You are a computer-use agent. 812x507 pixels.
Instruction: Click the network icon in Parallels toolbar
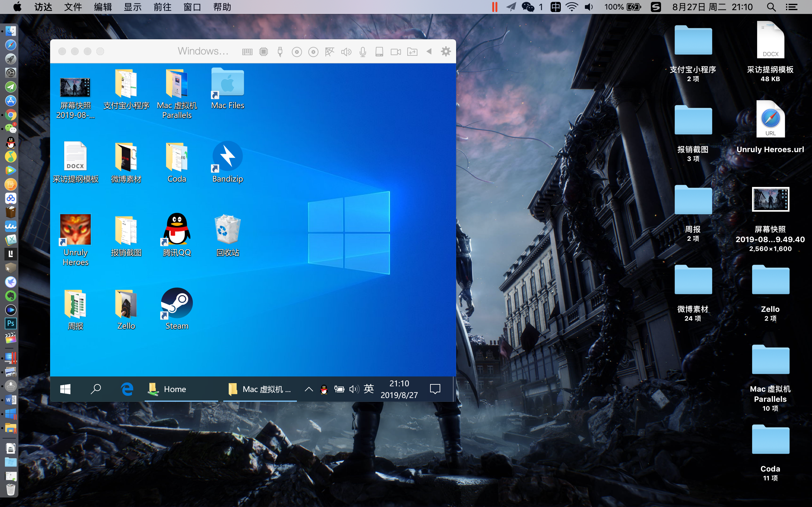[330, 52]
